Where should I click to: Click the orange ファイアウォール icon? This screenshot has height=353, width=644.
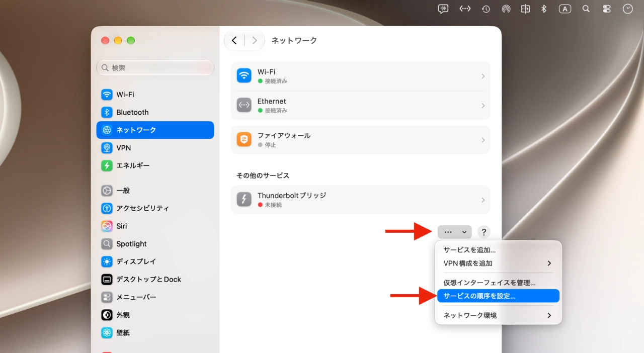pyautogui.click(x=244, y=140)
